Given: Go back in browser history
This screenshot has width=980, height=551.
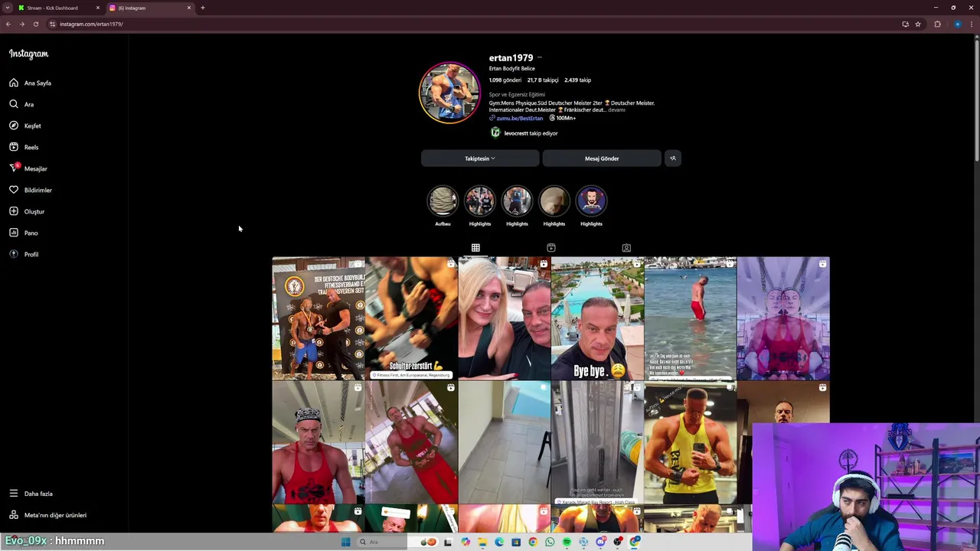Looking at the screenshot, I should click(x=8, y=24).
